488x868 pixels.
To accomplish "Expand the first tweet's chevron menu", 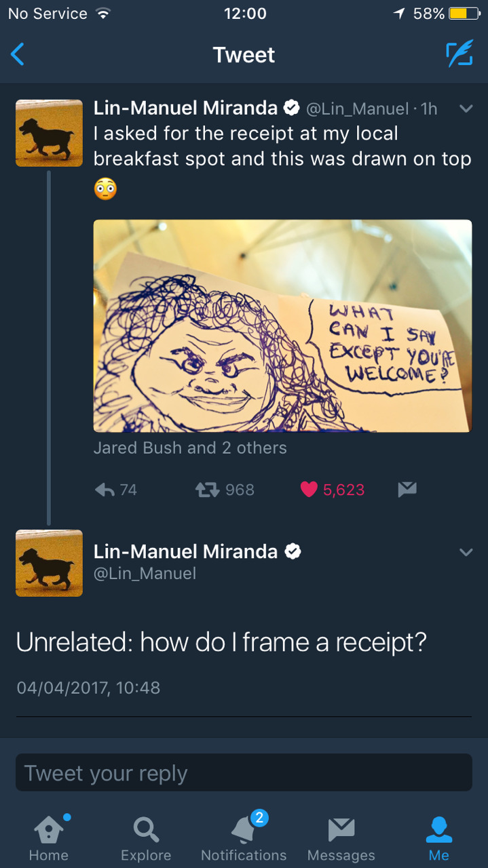I will coord(466,108).
